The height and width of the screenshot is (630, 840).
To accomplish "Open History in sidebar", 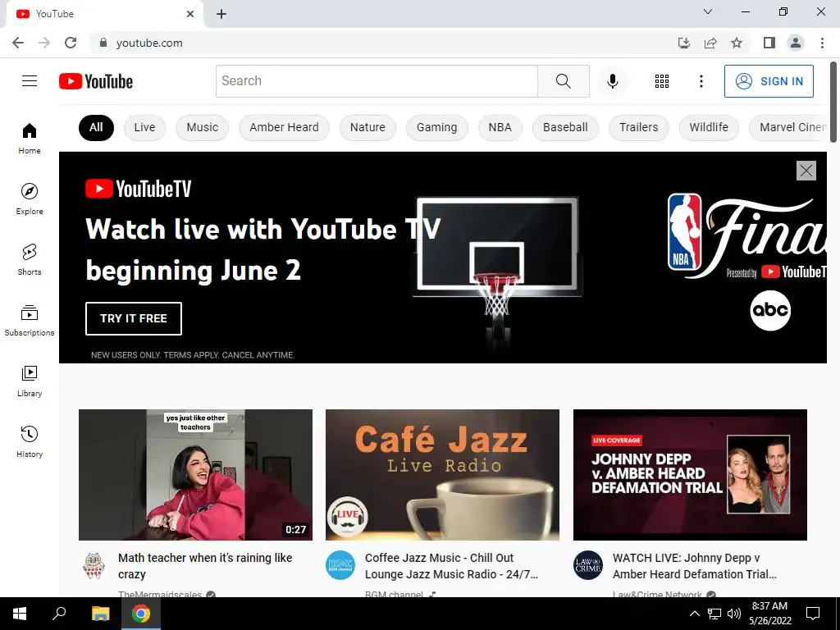I will coord(30,441).
